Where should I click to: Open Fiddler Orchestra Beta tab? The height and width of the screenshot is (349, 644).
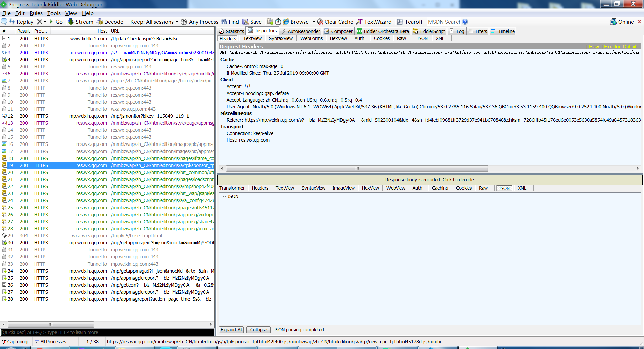(383, 31)
